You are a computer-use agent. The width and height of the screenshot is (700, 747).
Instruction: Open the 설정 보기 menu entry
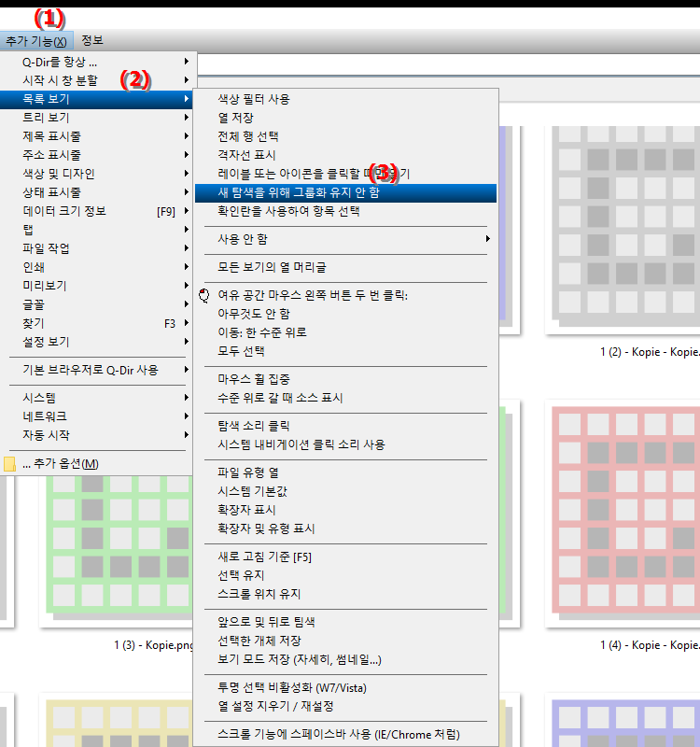tap(98, 342)
